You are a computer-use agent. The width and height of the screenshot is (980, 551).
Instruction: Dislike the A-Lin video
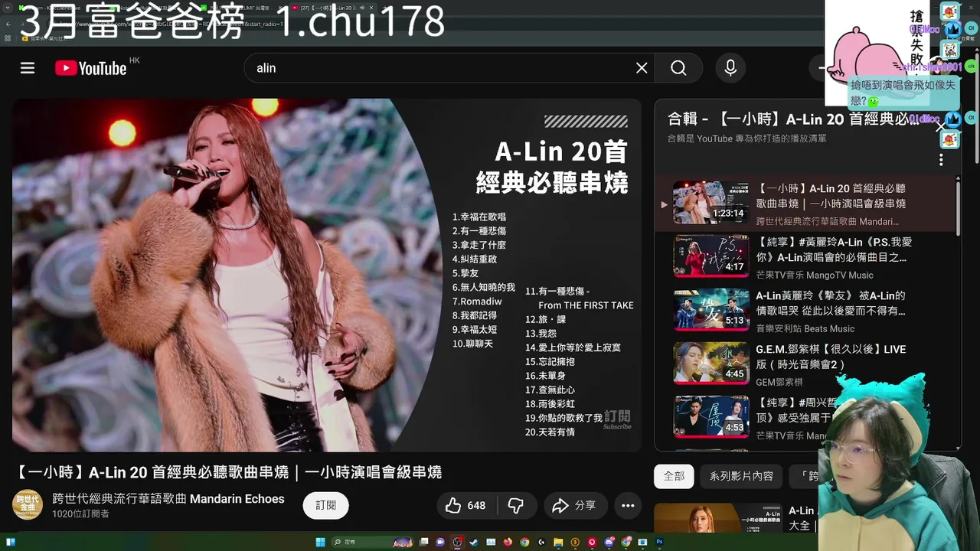(516, 506)
